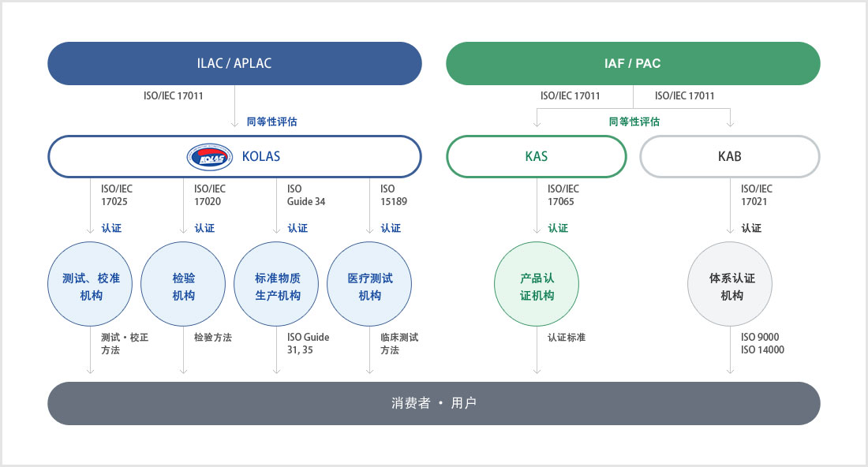Click the KOLAS rounded box
868x467 pixels.
(234, 157)
